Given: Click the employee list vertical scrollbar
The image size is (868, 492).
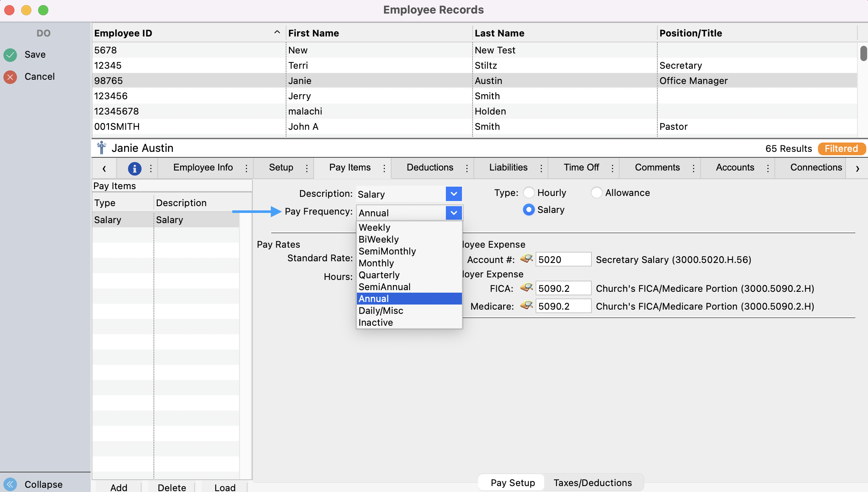Looking at the screenshot, I should (x=863, y=54).
